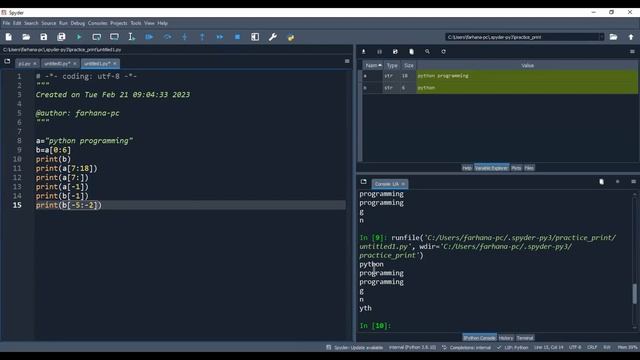Open the Debug menu
The height and width of the screenshot is (360, 640).
tap(78, 23)
